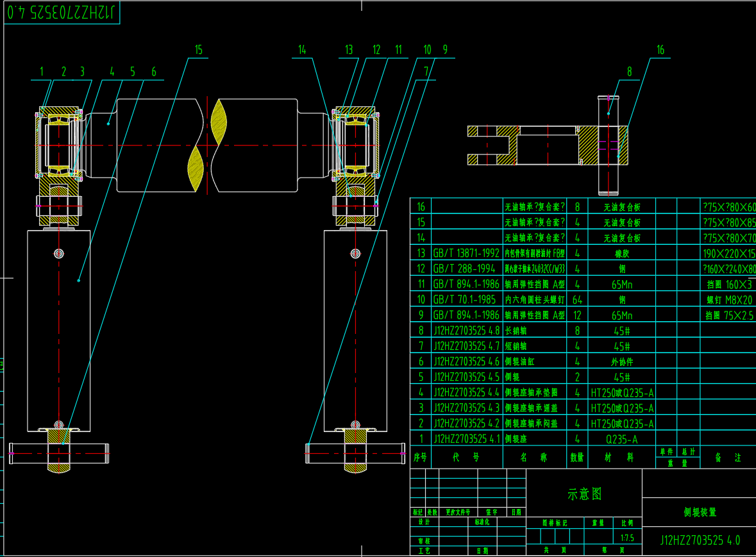756x557 pixels.
Task: Click the 示意图 title block text
Action: click(x=584, y=494)
